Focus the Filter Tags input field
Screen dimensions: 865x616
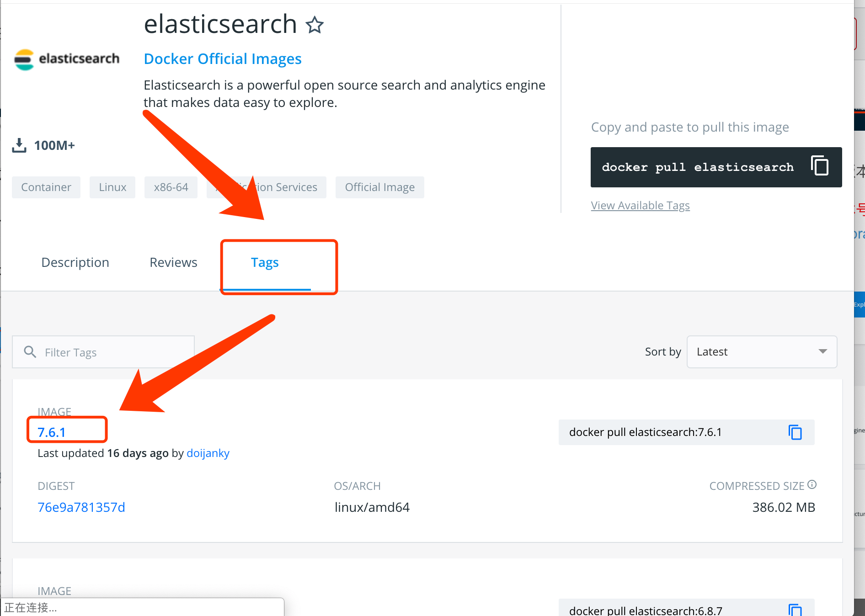(x=103, y=352)
